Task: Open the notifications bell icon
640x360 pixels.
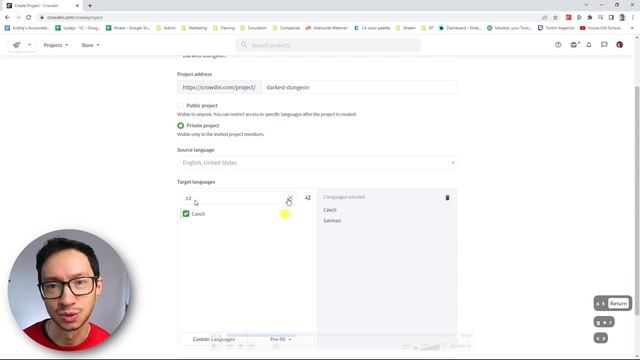Action: 589,45
